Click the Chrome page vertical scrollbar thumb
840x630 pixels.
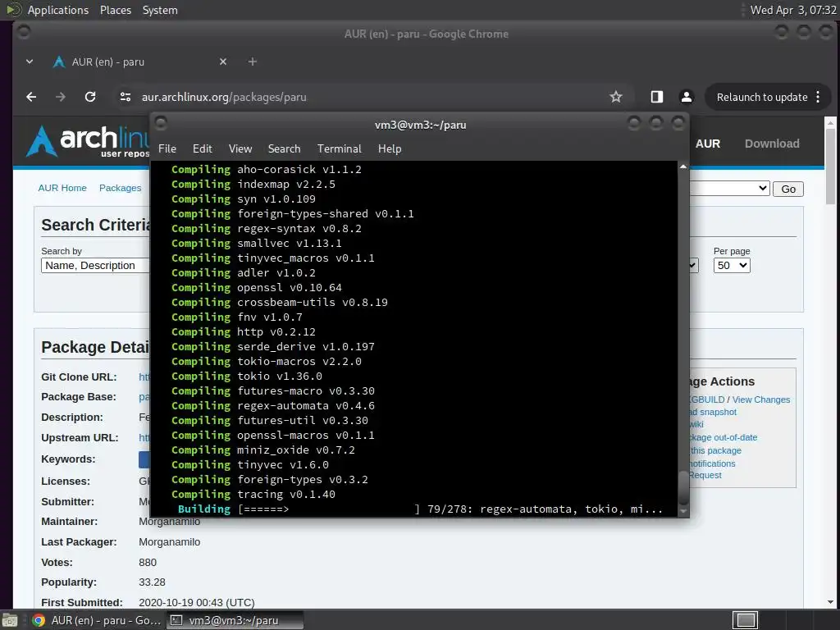click(830, 166)
